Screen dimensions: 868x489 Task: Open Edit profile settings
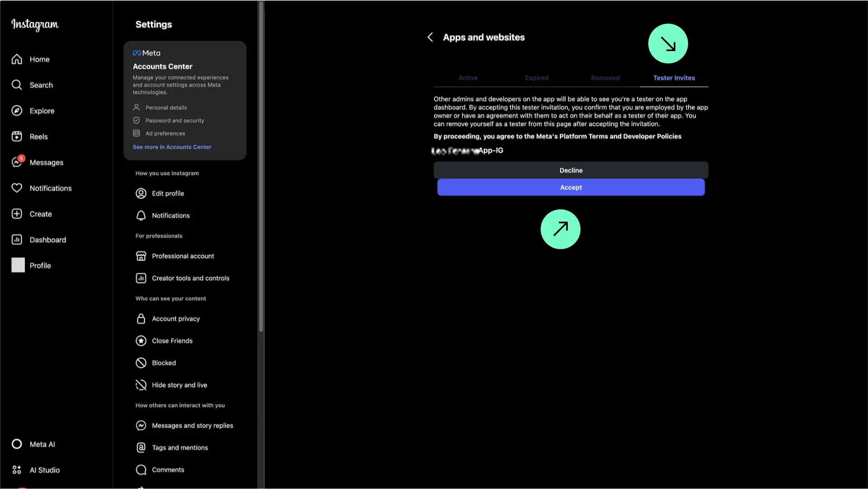pyautogui.click(x=160, y=194)
